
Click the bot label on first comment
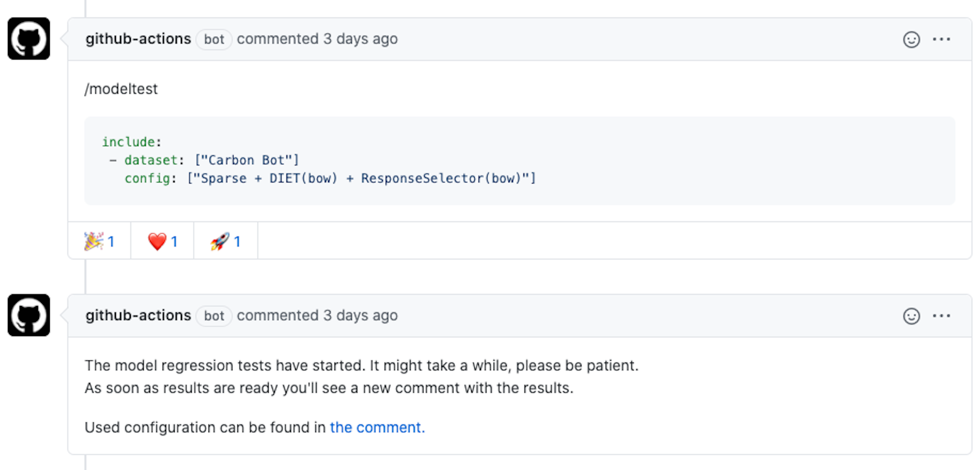click(214, 39)
